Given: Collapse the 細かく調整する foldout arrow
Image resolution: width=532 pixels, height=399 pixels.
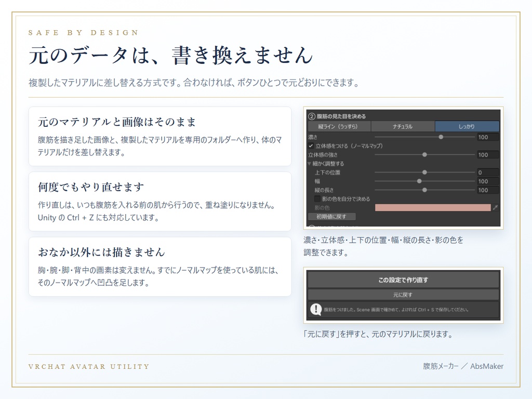Looking at the screenshot, I should pos(310,164).
